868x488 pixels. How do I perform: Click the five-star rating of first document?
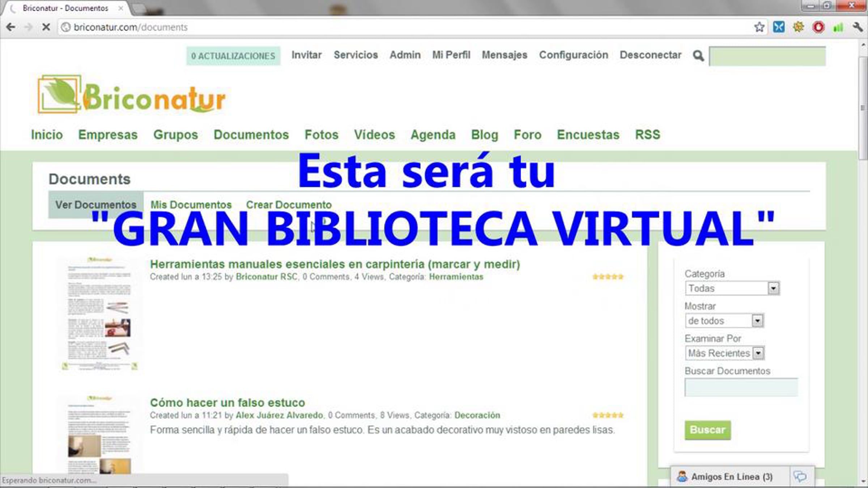608,277
